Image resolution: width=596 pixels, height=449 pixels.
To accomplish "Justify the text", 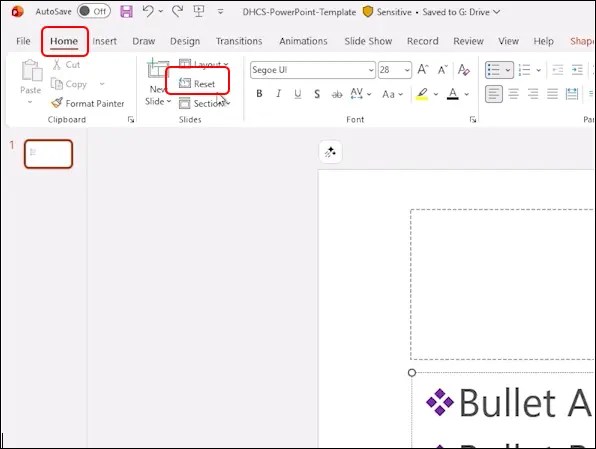I will pos(552,94).
